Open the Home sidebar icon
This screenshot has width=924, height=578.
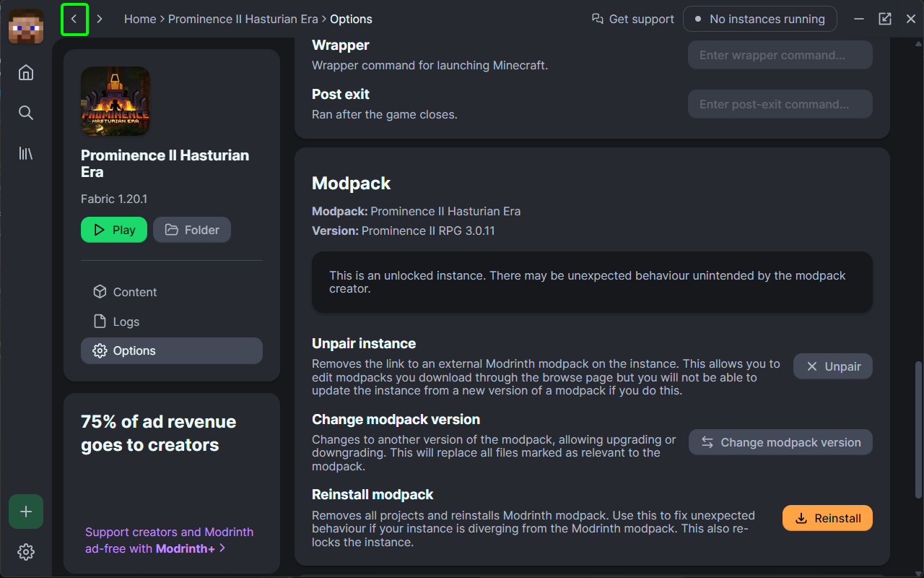tap(26, 72)
